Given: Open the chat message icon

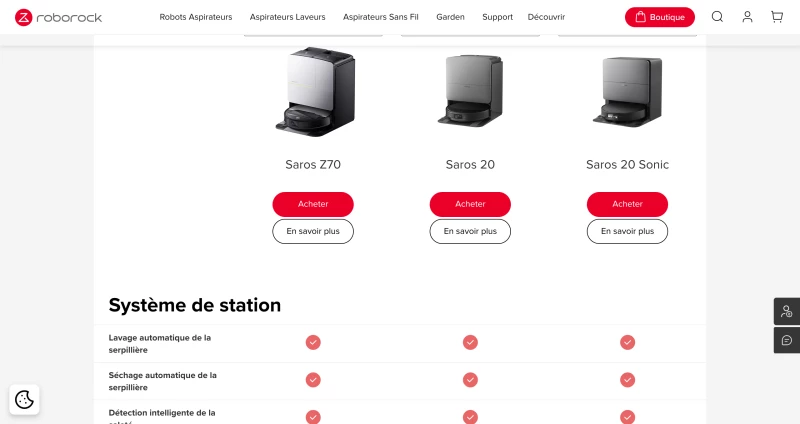Looking at the screenshot, I should [x=787, y=340].
